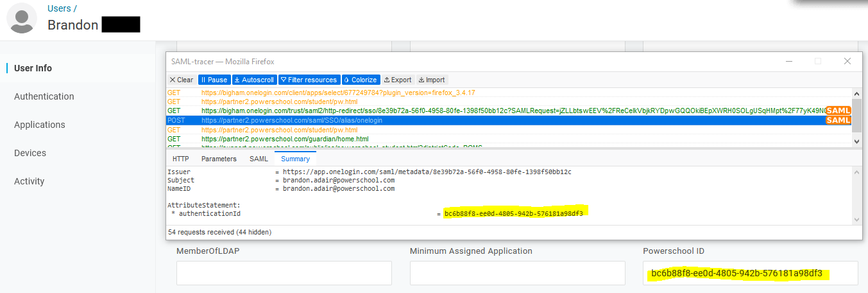Click the orange SAML badge on POST row
The height and width of the screenshot is (293, 868).
coord(838,120)
